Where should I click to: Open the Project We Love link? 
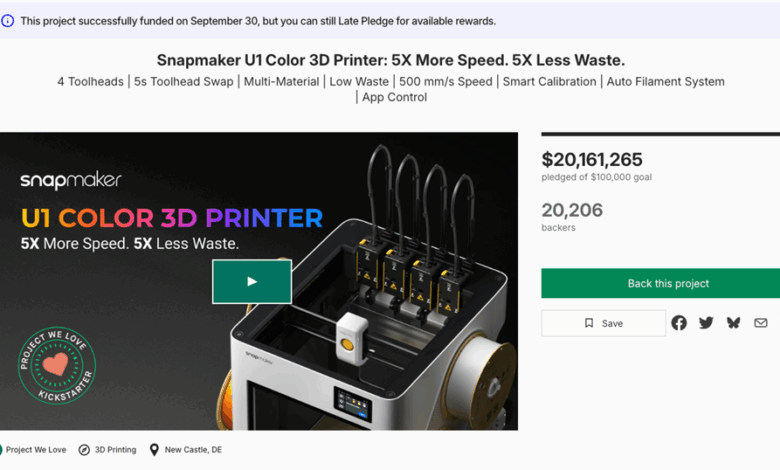coord(36,450)
